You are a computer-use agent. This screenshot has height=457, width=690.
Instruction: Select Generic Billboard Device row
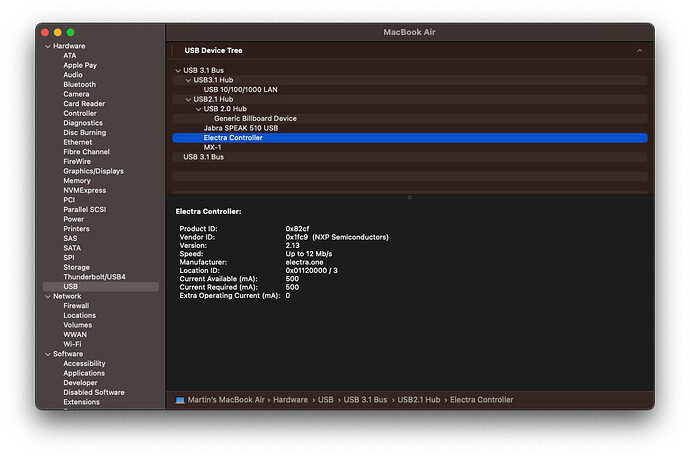pyautogui.click(x=410, y=119)
